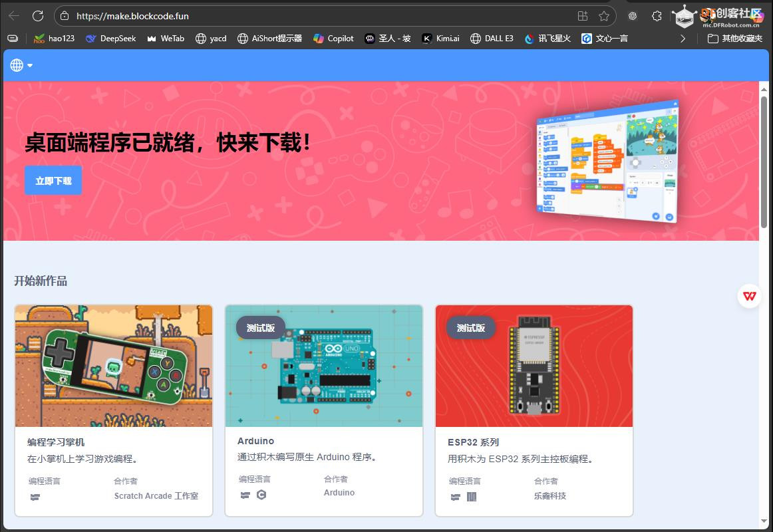
Task: Select the ESP32 系列 card title
Action: [x=473, y=442]
